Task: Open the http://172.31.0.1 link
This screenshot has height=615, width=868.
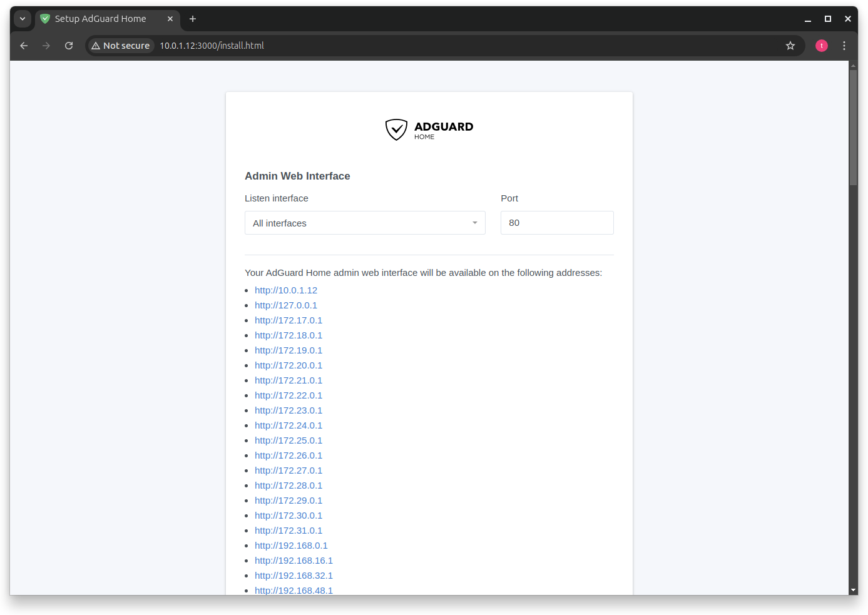Action: 288,530
